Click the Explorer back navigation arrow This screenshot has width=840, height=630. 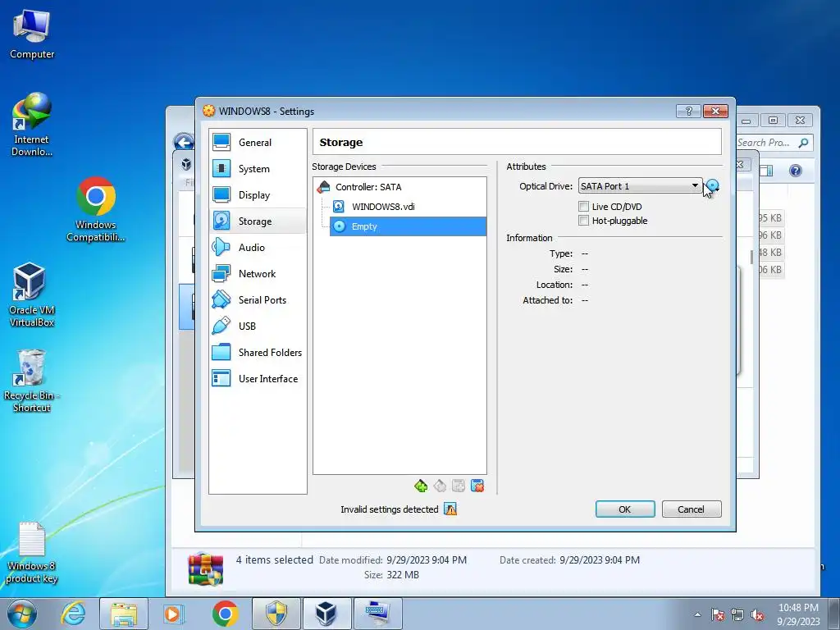click(184, 143)
